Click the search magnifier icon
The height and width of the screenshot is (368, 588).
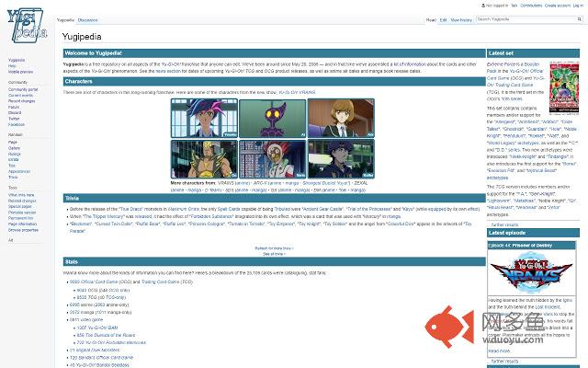(581, 18)
